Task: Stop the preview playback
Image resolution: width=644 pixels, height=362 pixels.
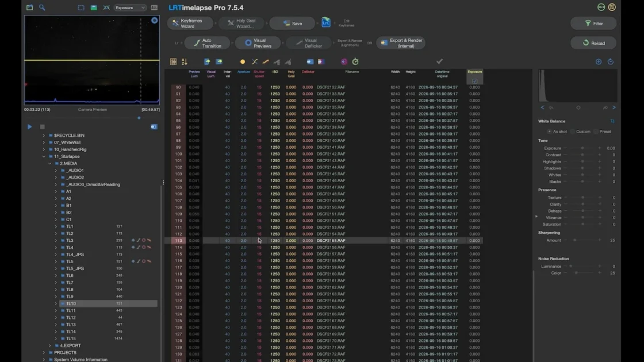Action: pos(43,127)
